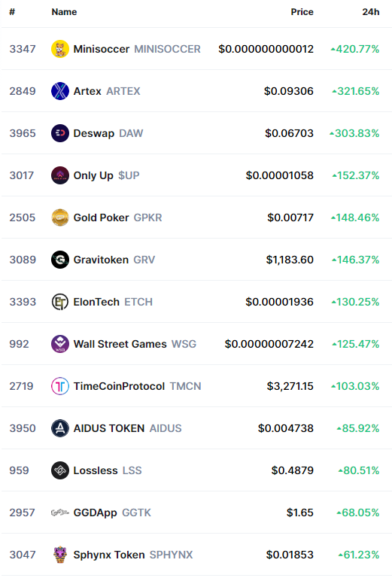Screen dimensions: 392x578
Task: Click the Gold Poker coin icon
Action: [x=60, y=218]
